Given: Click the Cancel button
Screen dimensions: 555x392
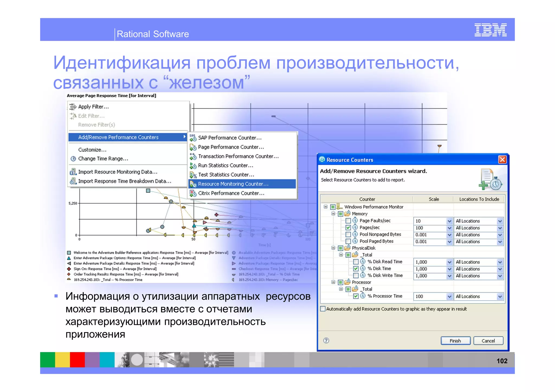Looking at the screenshot, I should click(x=488, y=341).
